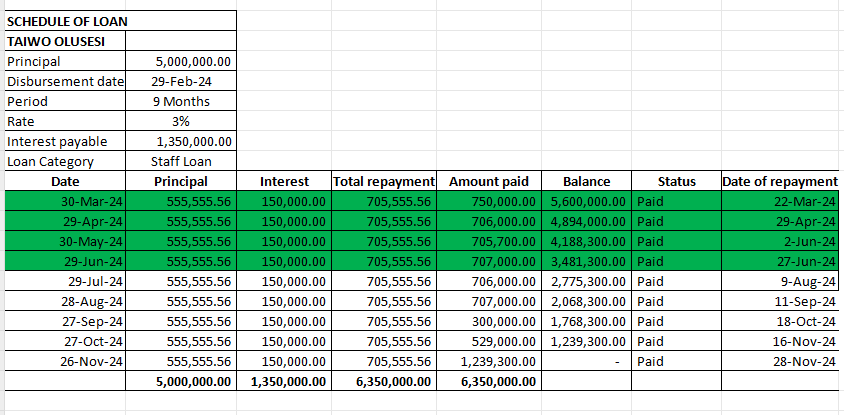The height and width of the screenshot is (415, 844).
Task: Click the Total repayment column header
Action: (x=383, y=181)
